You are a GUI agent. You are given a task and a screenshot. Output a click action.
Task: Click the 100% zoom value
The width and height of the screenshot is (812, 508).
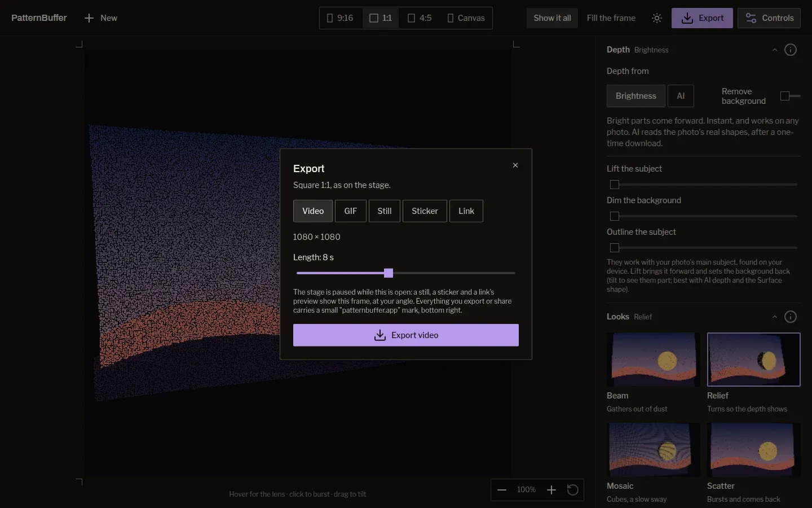(526, 490)
